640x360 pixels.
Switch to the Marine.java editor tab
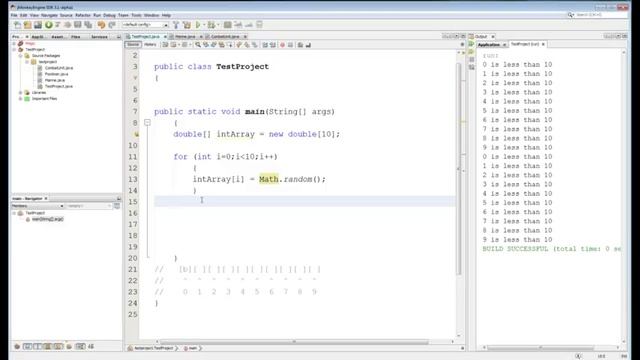pos(185,37)
